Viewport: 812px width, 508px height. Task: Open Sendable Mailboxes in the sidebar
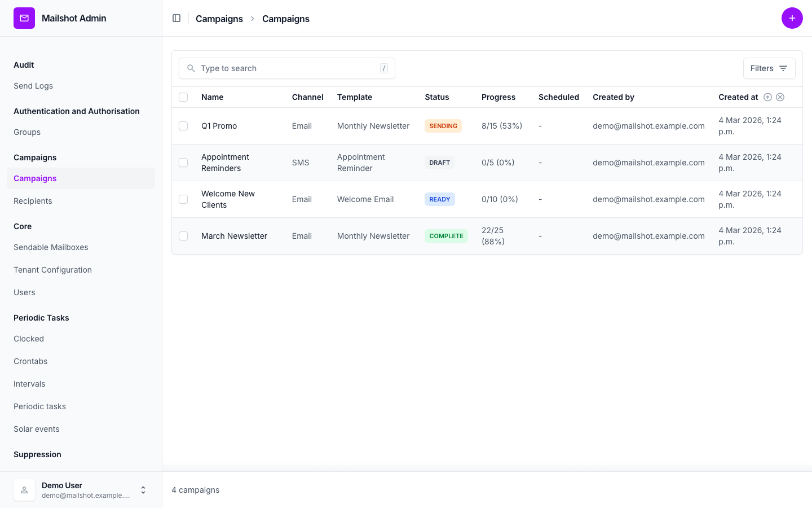pos(51,247)
